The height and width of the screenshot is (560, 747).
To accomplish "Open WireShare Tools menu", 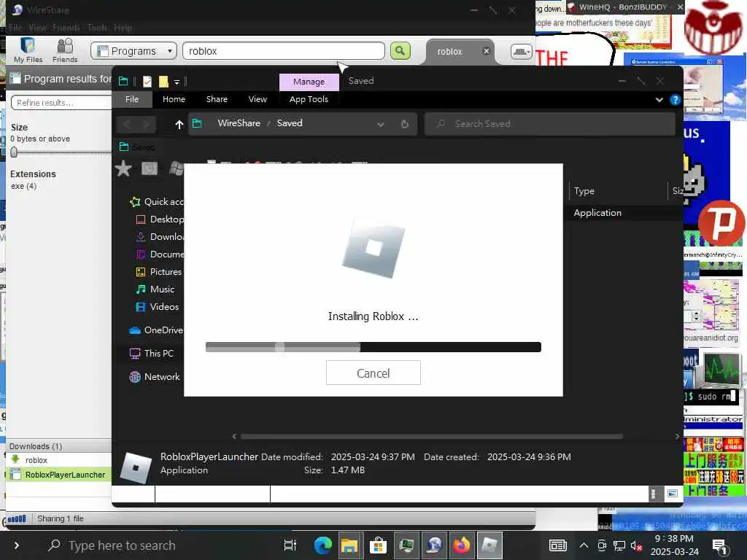I will [x=97, y=28].
